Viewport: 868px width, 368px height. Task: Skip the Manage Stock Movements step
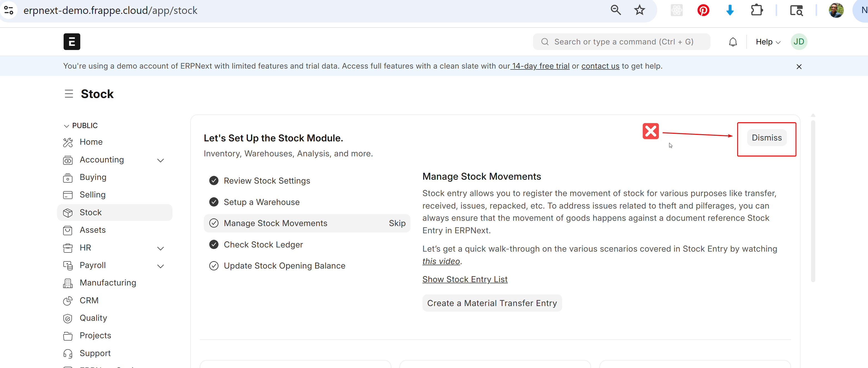pos(397,223)
